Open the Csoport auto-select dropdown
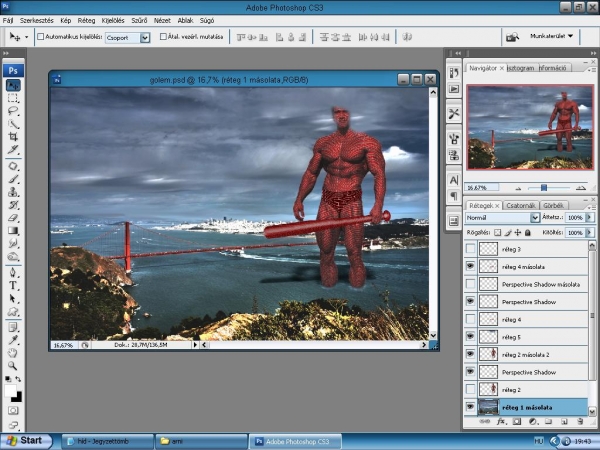600x450 pixels. tap(145, 38)
